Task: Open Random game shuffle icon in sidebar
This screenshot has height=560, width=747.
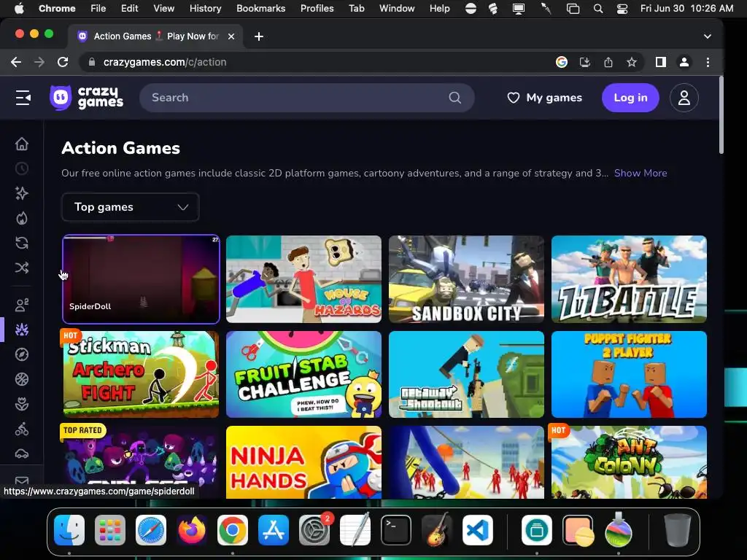Action: (22, 268)
